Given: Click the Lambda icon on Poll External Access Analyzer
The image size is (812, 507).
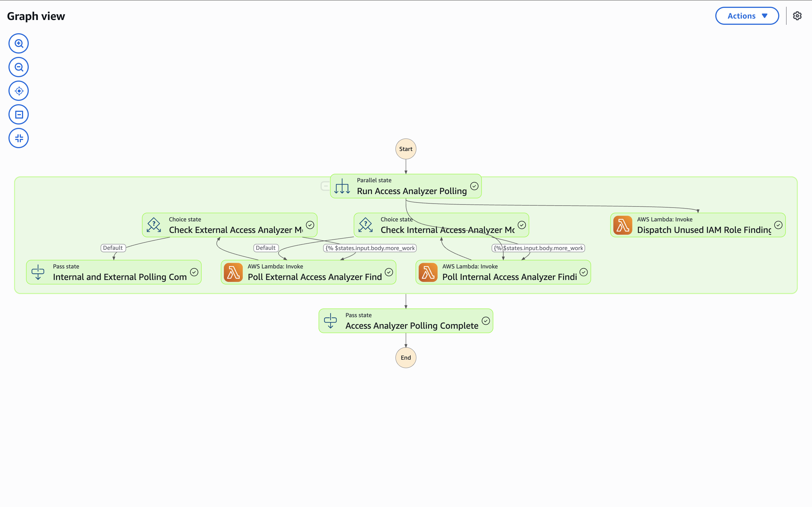Looking at the screenshot, I should [233, 272].
